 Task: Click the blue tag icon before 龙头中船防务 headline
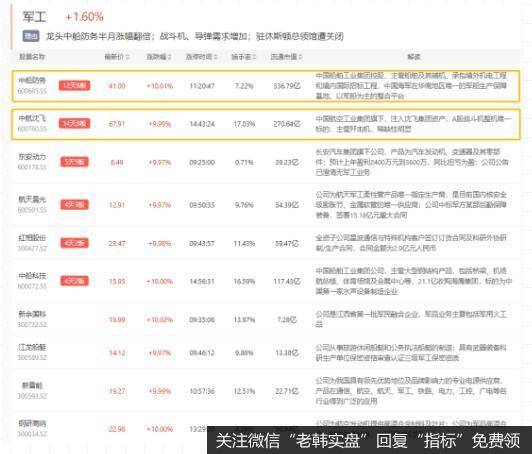pos(31,36)
